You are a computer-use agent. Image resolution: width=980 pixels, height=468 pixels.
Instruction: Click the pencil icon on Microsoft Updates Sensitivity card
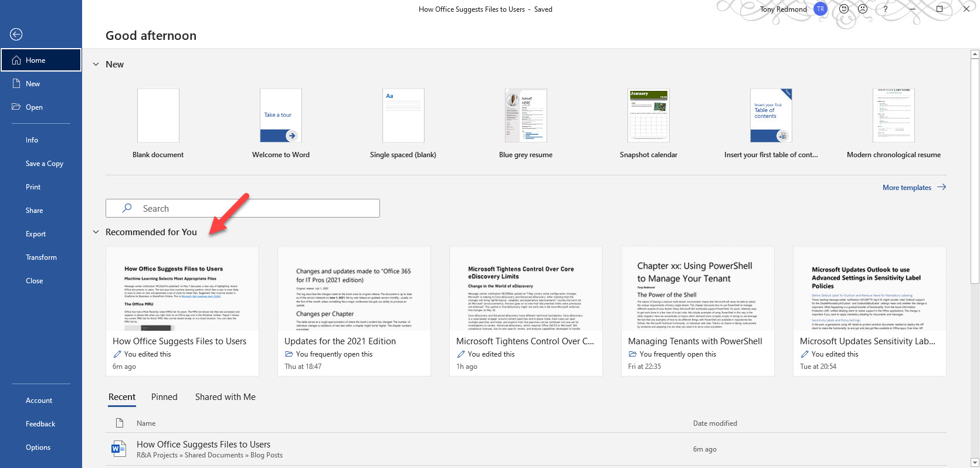pyautogui.click(x=805, y=354)
